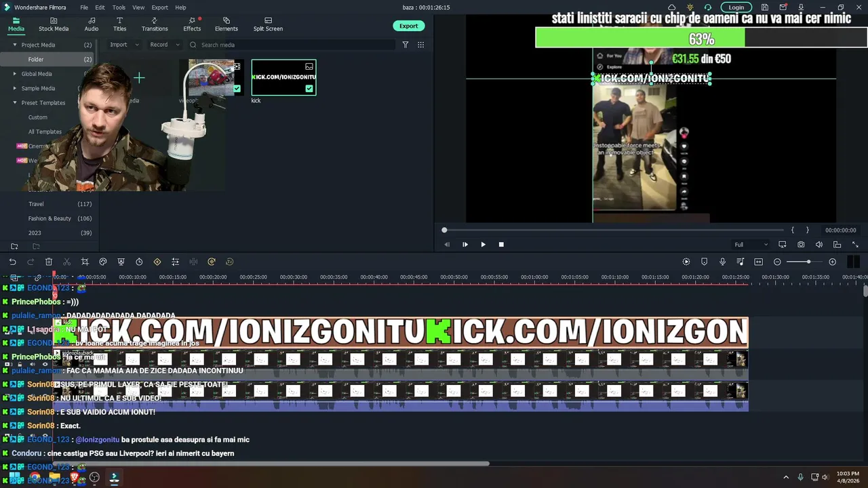This screenshot has width=868, height=488.
Task: Open the audio waveform tool icon
Action: pos(193,262)
